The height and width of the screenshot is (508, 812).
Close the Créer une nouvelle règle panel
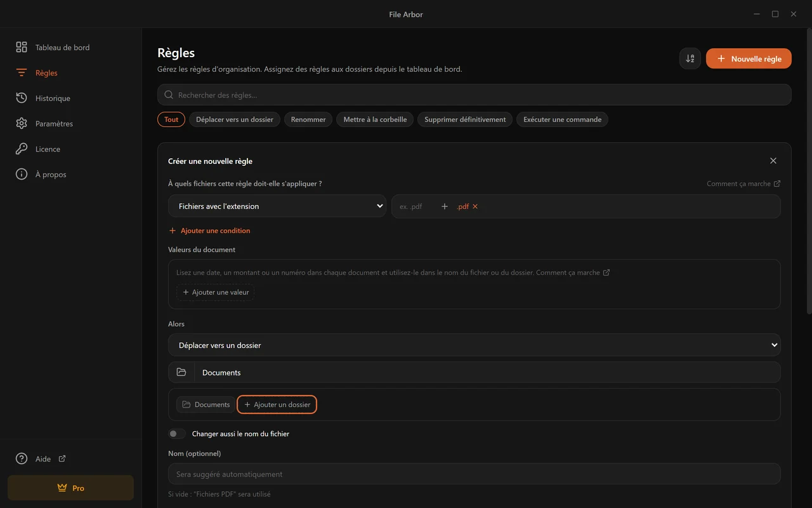point(773,161)
